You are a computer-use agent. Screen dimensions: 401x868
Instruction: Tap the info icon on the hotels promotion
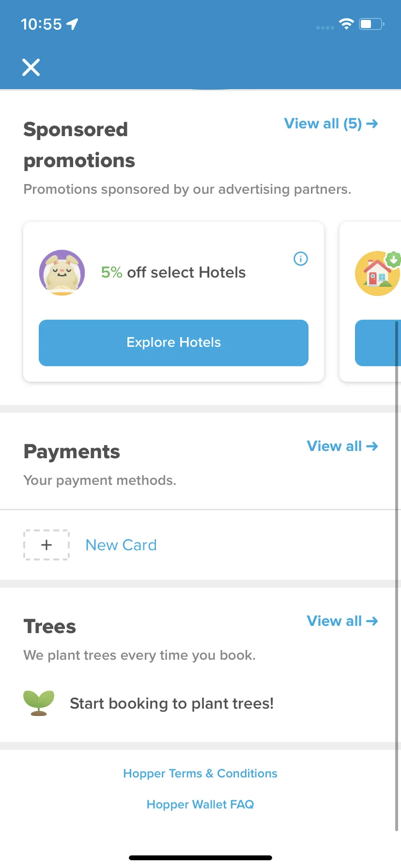coord(301,259)
